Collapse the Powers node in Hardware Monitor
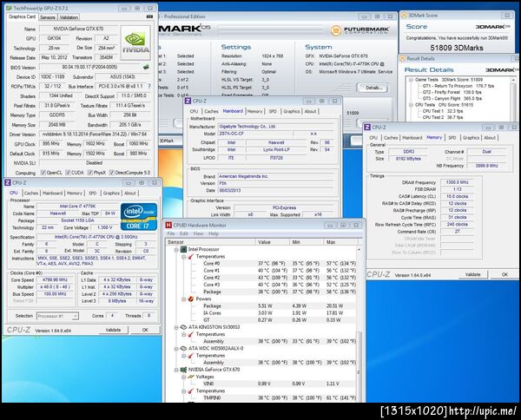Viewport: 521px width, 420px height. tap(183, 299)
